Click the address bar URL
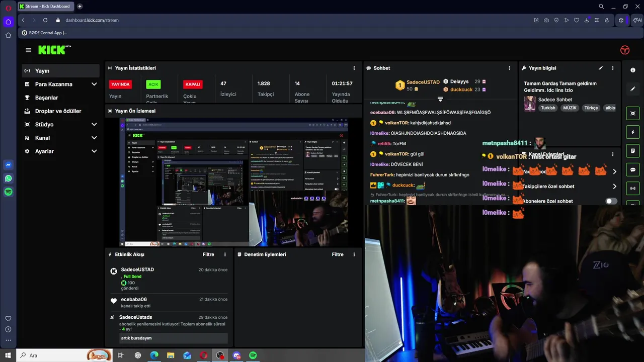This screenshot has width=644, height=362. 92,20
